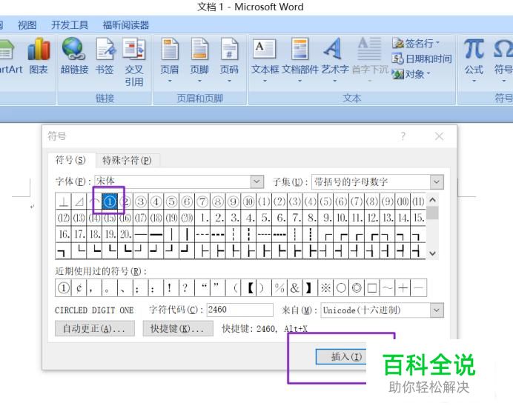
Task: Pick the % recently used symbol
Action: click(279, 288)
